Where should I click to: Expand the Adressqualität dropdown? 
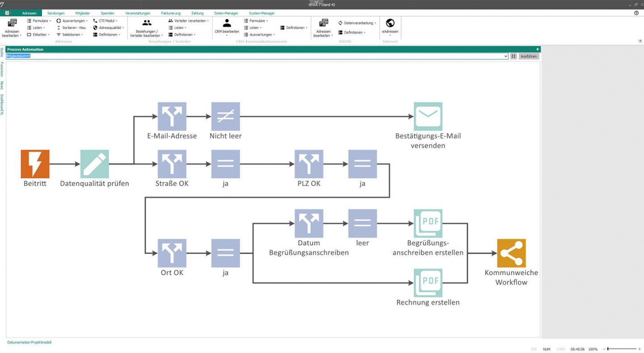[x=109, y=28]
